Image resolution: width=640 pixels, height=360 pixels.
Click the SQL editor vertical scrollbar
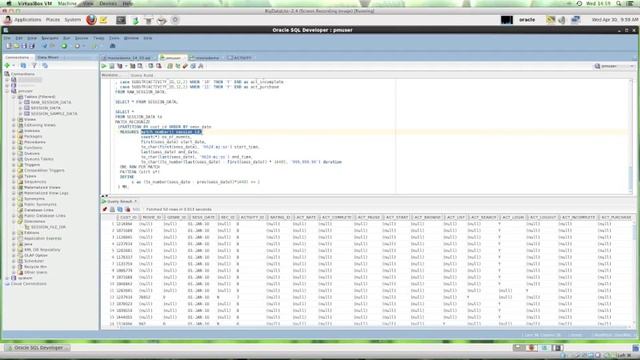pyautogui.click(x=631, y=136)
